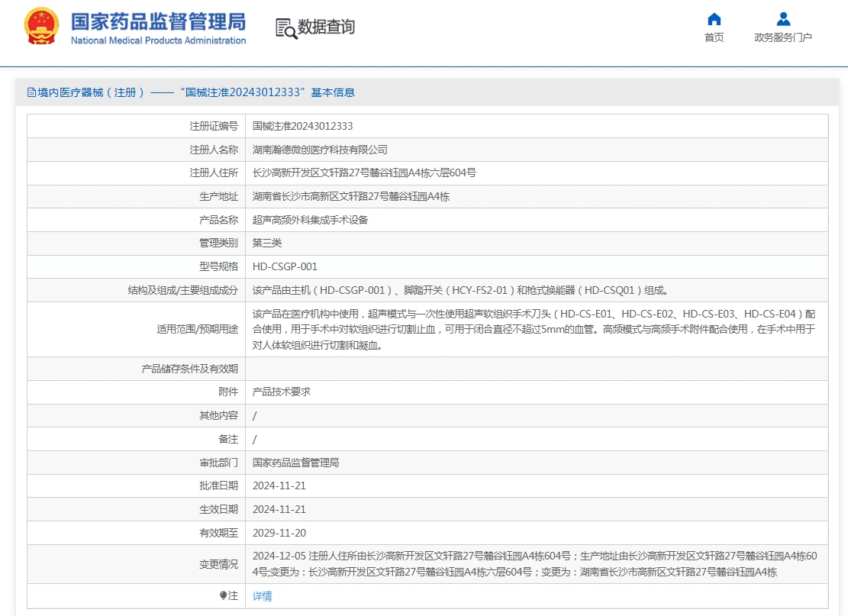Select attachment value 产品技术要求
Viewport: 848px width, 616px height.
click(x=281, y=392)
